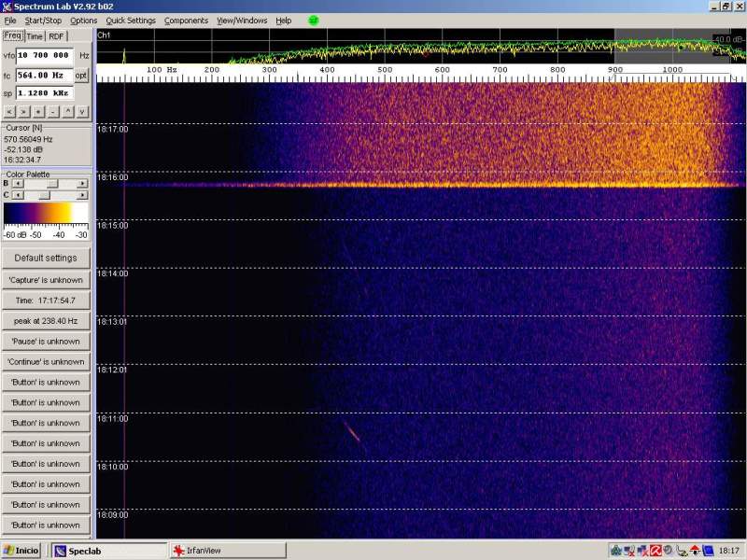Click the 'opt' button beside fc field

point(82,75)
